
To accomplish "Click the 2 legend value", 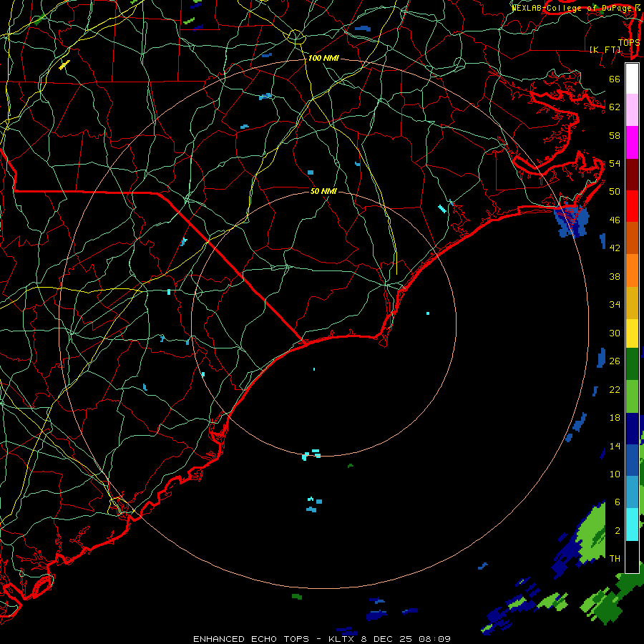I will [618, 531].
